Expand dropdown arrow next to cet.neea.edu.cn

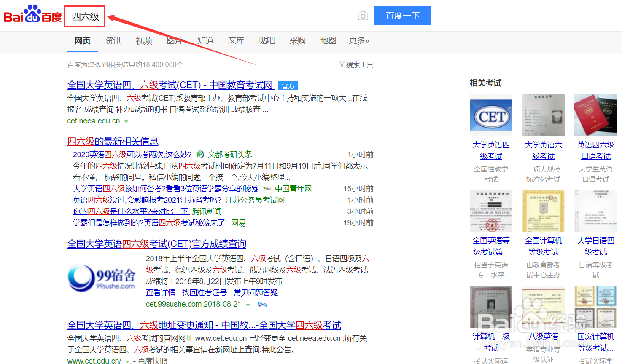[x=126, y=121]
